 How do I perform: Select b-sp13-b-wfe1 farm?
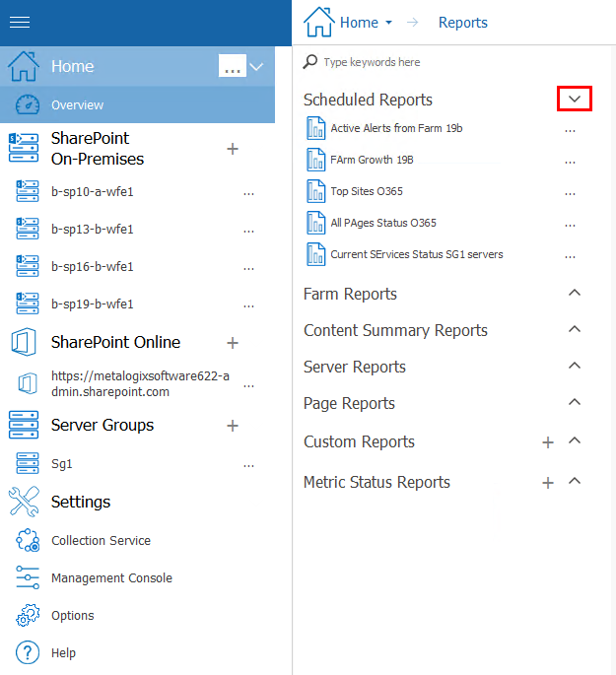pyautogui.click(x=93, y=229)
